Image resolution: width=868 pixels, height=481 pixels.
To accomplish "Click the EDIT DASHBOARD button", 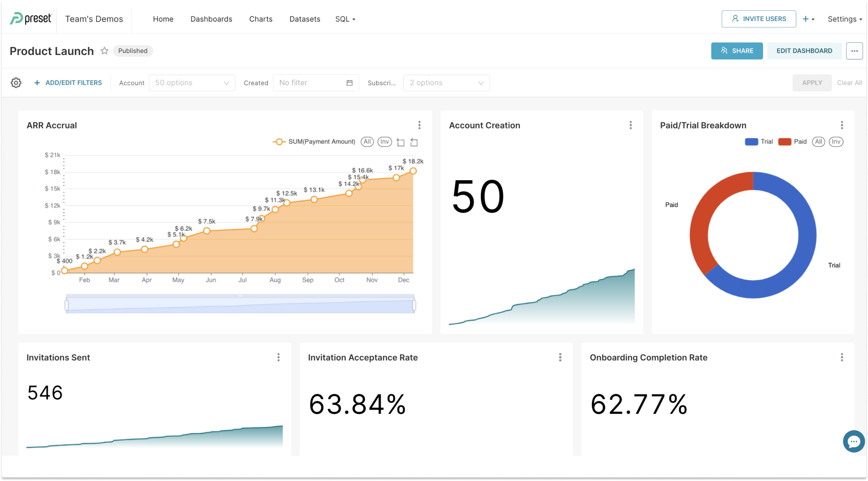I will (804, 50).
